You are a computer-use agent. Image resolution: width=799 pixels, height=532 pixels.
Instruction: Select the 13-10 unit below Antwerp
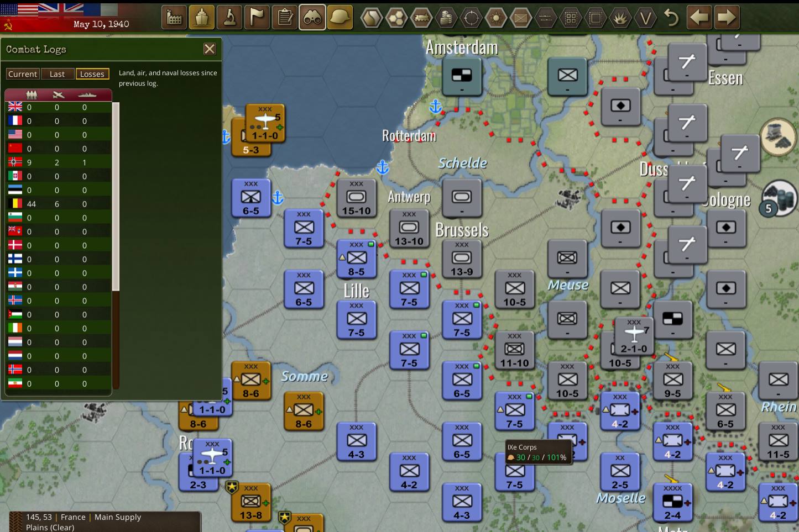pyautogui.click(x=409, y=228)
